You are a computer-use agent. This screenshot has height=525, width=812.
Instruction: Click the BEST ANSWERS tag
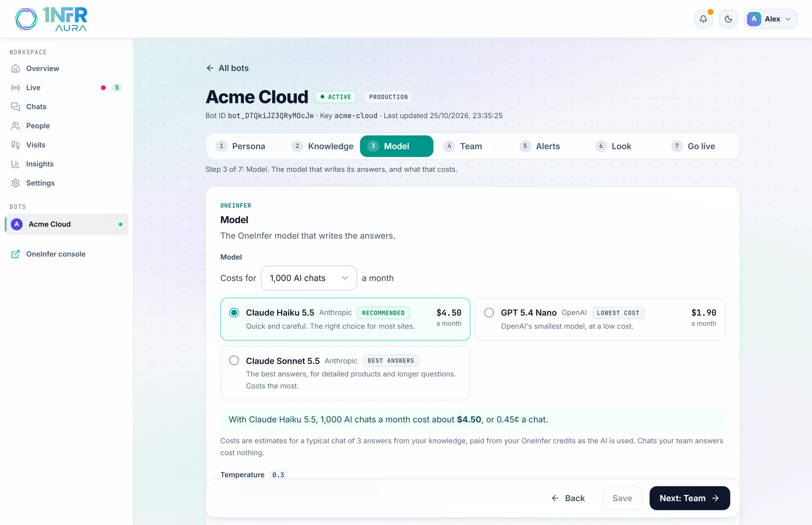[391, 361]
